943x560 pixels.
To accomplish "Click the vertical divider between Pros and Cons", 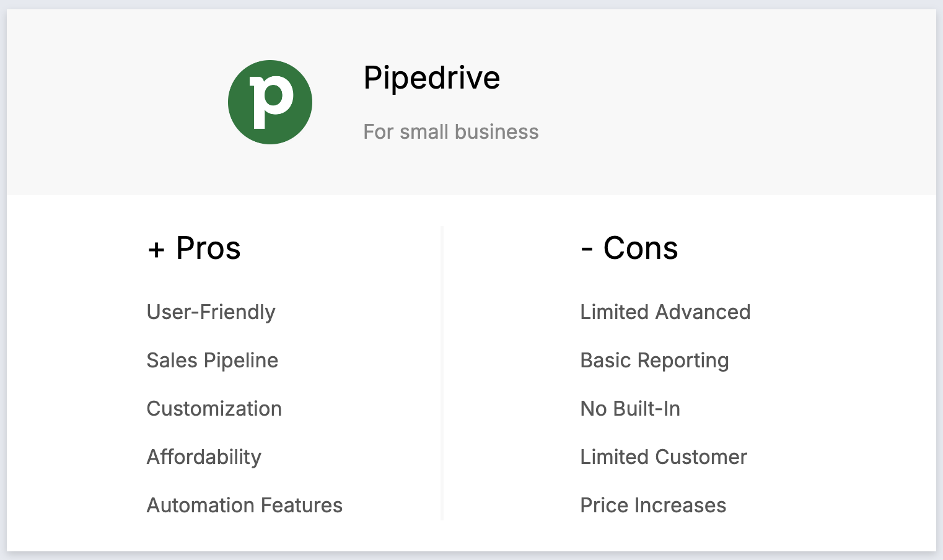I will (442, 373).
